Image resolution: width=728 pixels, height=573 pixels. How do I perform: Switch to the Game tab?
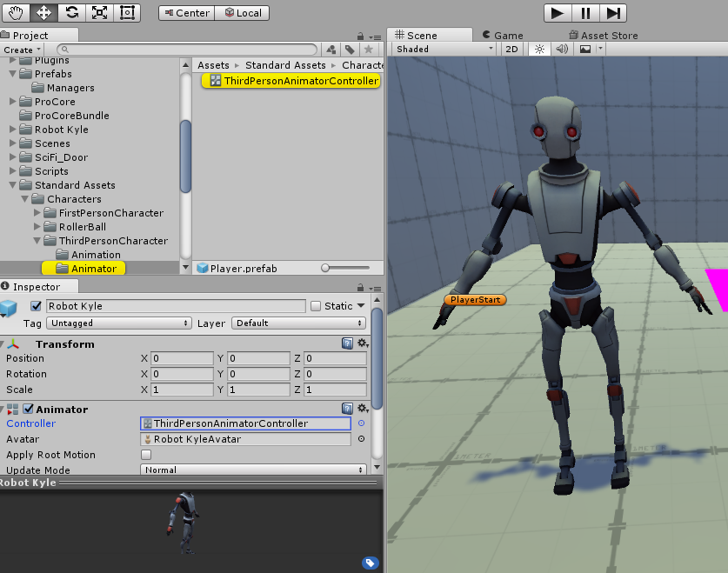503,36
